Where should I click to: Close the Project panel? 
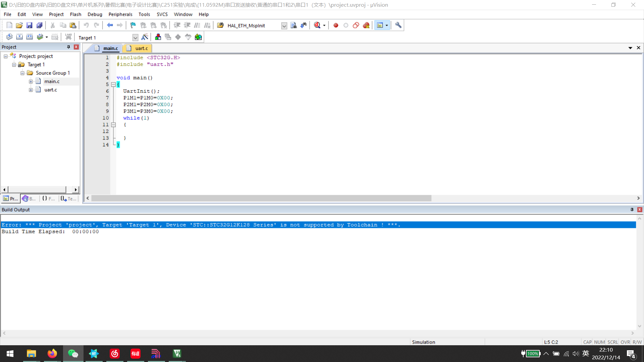pos(76,47)
